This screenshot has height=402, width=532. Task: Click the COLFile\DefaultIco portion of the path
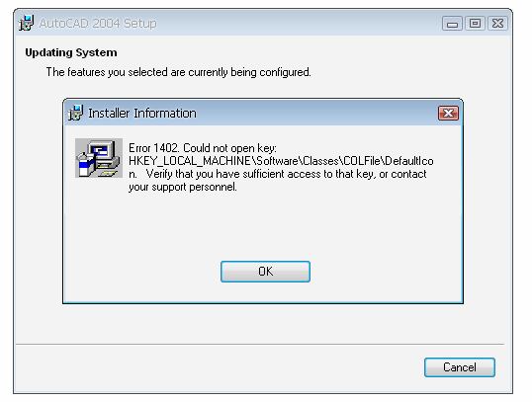[389, 161]
